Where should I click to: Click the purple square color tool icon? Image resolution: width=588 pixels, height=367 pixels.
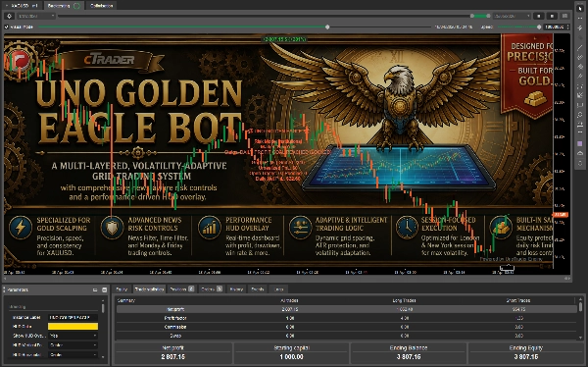coord(580,143)
